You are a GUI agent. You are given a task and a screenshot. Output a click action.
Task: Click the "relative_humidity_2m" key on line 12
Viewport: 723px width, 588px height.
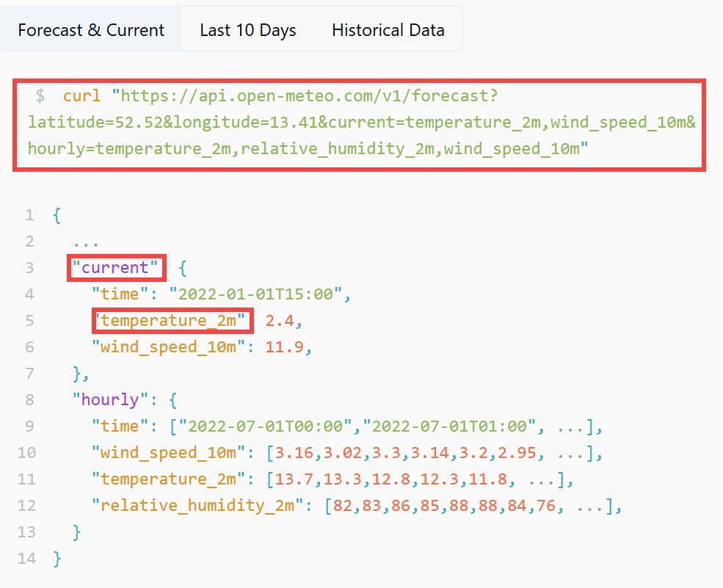click(x=197, y=505)
